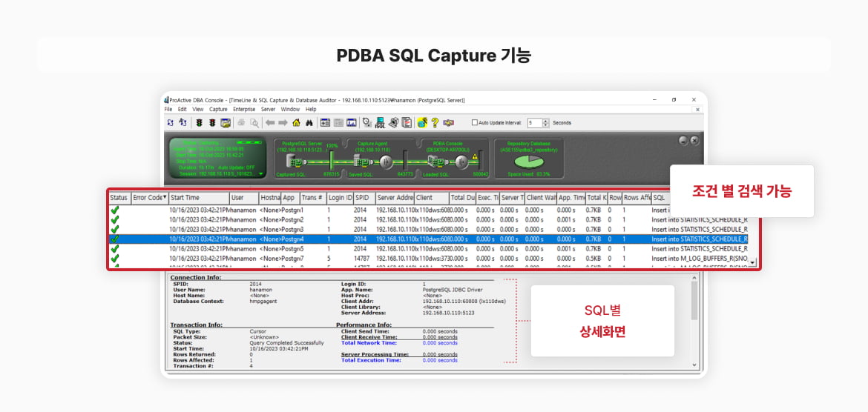
Task: Open the Enterprise menu
Action: (244, 110)
